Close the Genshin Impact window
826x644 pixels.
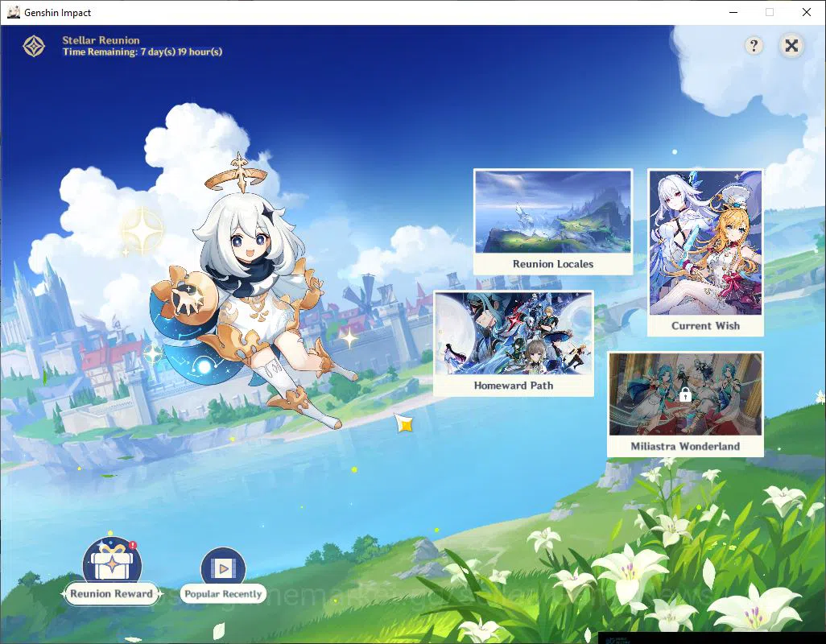[807, 12]
